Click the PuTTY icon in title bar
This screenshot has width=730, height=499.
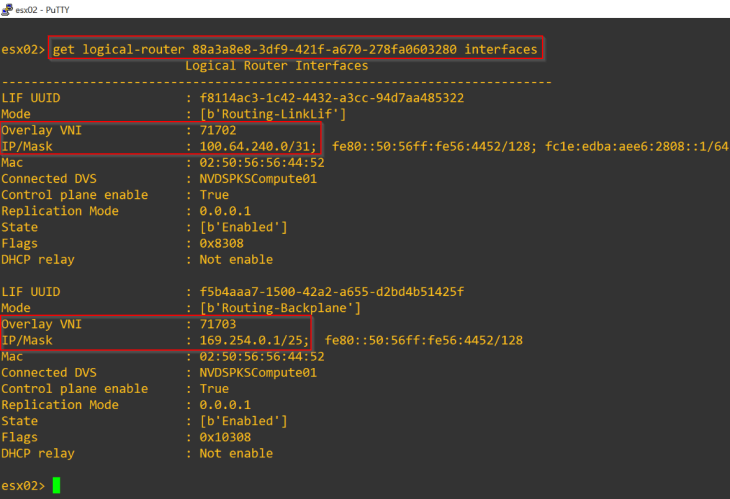coord(8,8)
